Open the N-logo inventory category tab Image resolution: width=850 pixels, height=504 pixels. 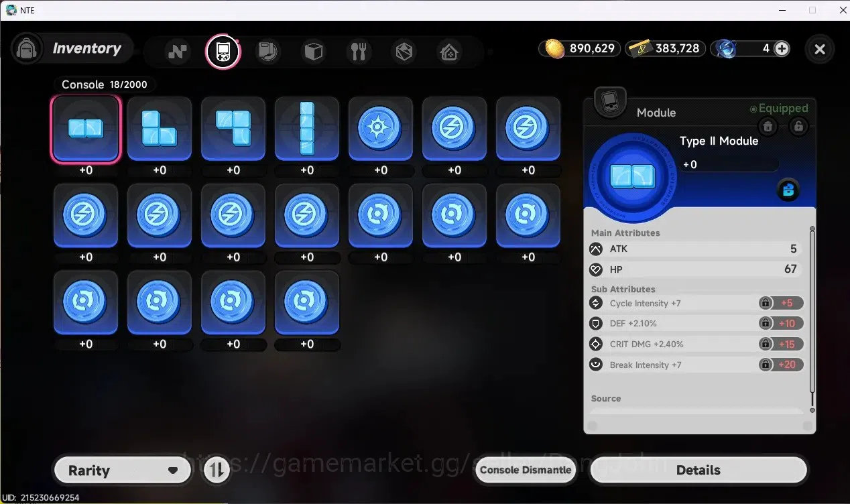coord(178,51)
